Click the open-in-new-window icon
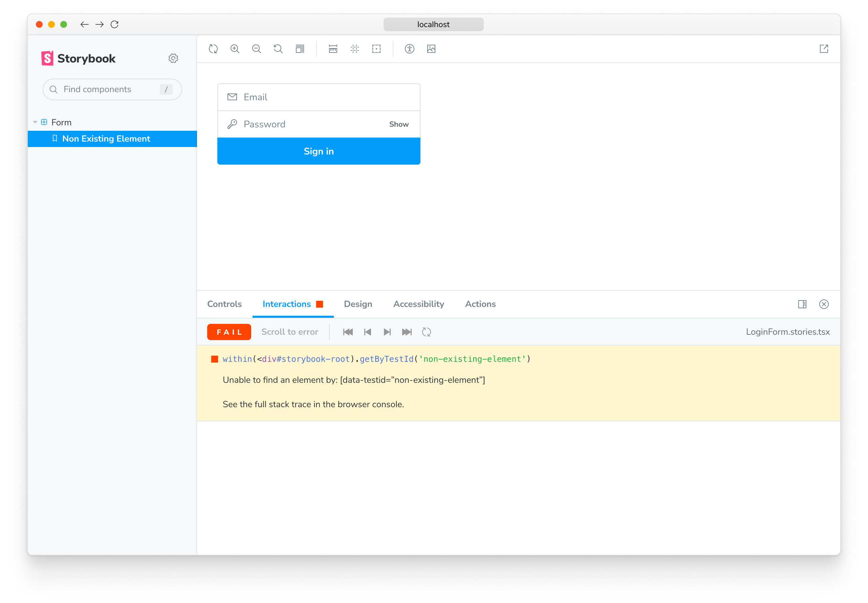Viewport: 868px width, 603px height. pyautogui.click(x=824, y=49)
